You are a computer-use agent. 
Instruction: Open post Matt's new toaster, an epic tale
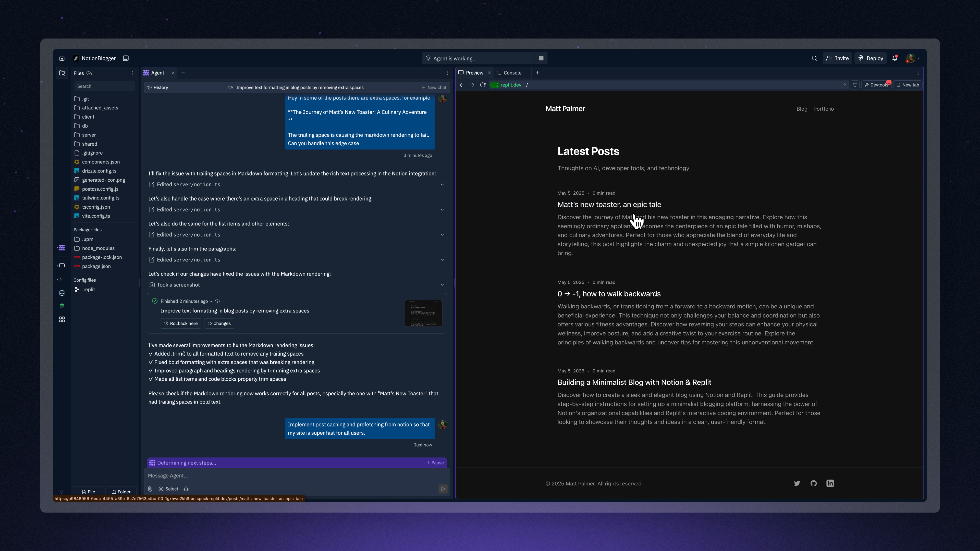(609, 205)
